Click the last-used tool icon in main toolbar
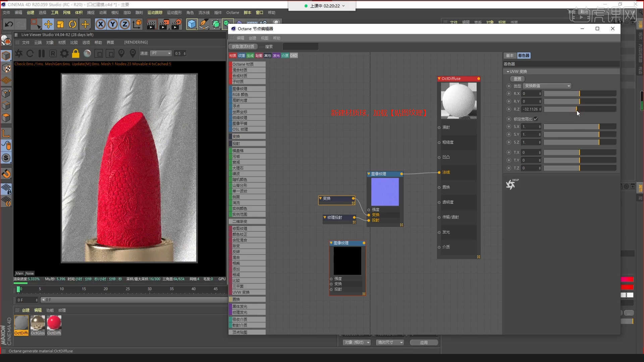 (85, 24)
